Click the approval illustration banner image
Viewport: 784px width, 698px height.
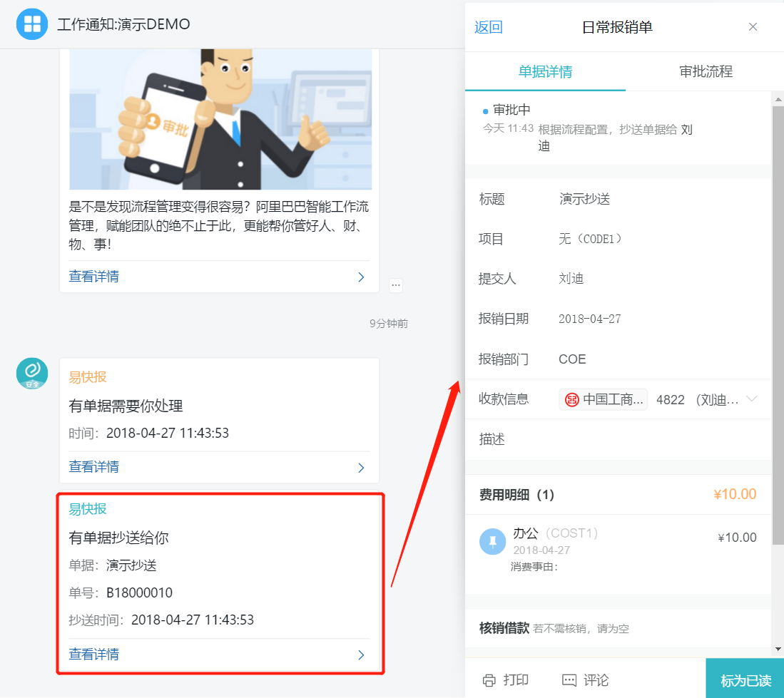tap(220, 119)
